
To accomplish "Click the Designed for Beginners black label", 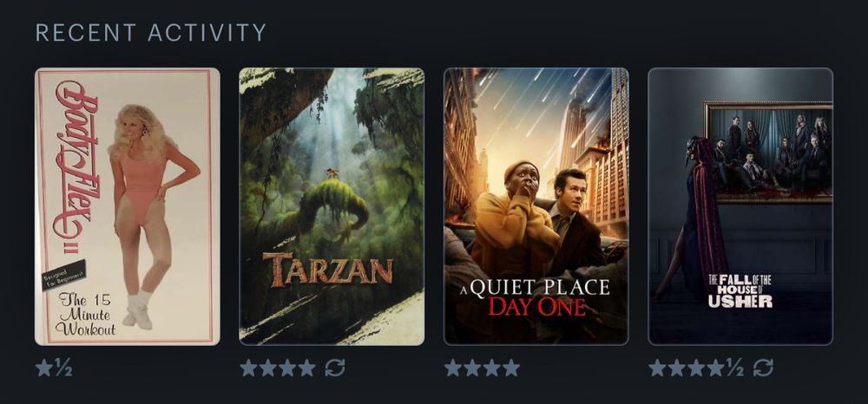I will (64, 275).
